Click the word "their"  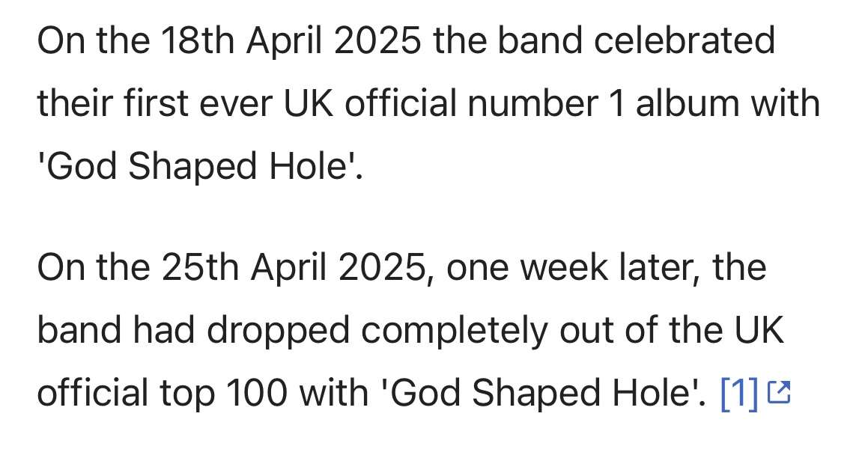coord(76,103)
